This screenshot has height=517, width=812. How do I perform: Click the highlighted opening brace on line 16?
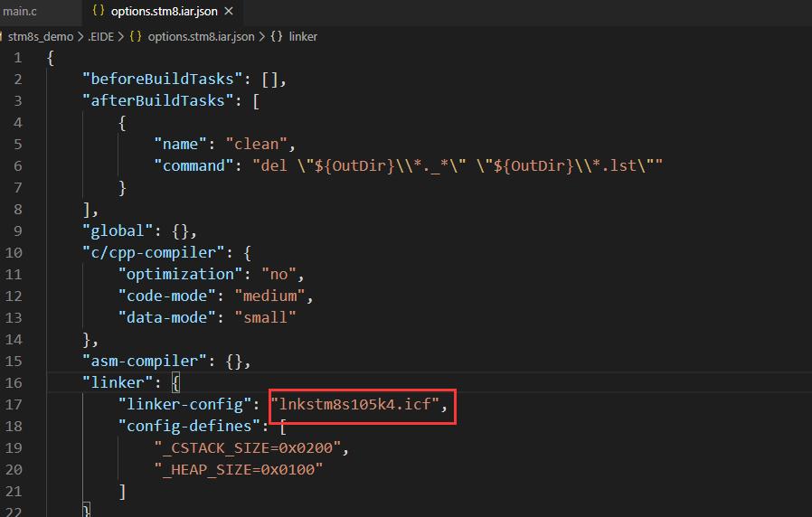coord(175,383)
